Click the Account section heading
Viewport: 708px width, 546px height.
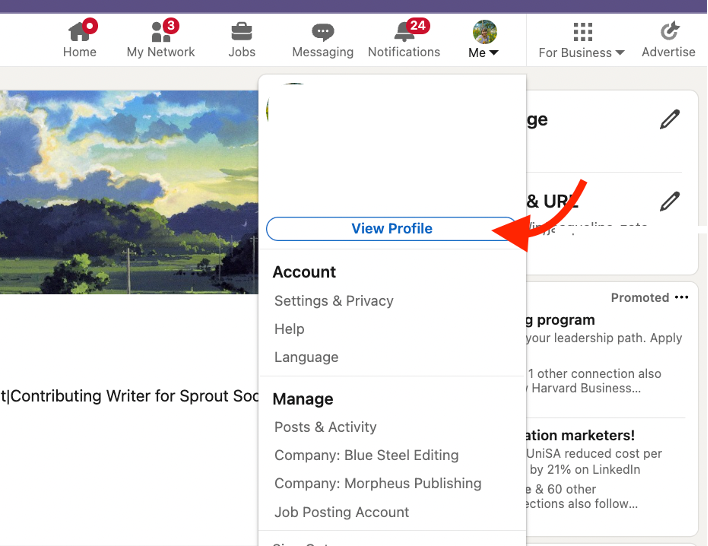pos(304,272)
